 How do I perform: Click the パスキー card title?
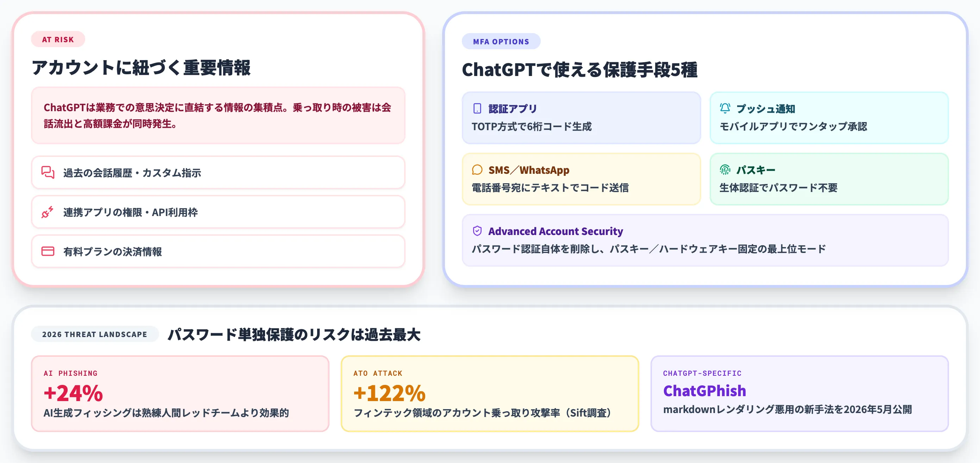point(755,170)
